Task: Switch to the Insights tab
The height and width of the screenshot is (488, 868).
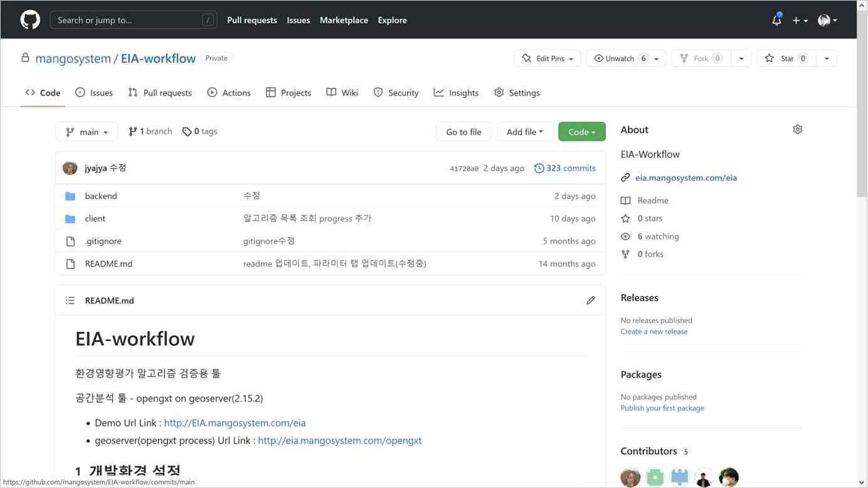Action: pos(456,93)
